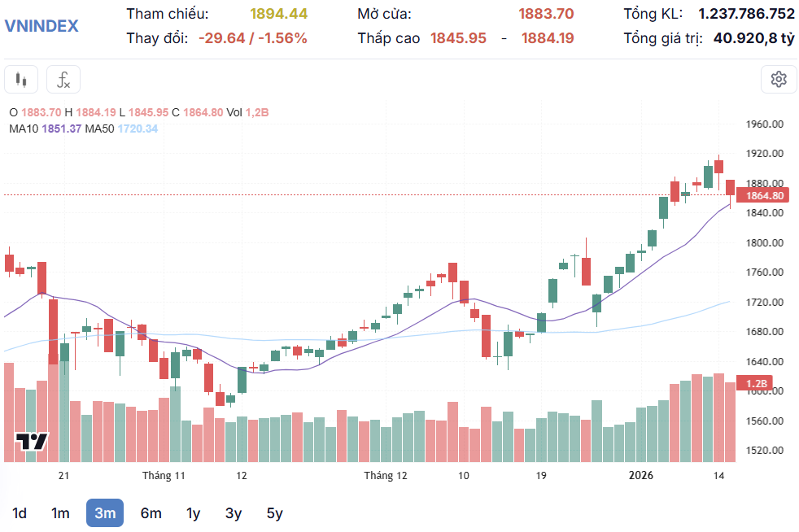The height and width of the screenshot is (532, 799).
Task: Open chart settings gear
Action: [x=779, y=79]
